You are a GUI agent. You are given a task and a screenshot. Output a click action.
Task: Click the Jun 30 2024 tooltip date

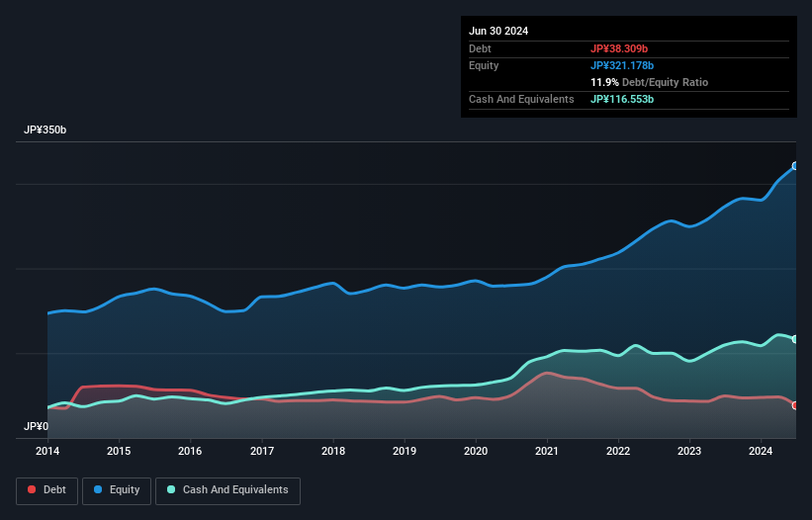point(498,31)
